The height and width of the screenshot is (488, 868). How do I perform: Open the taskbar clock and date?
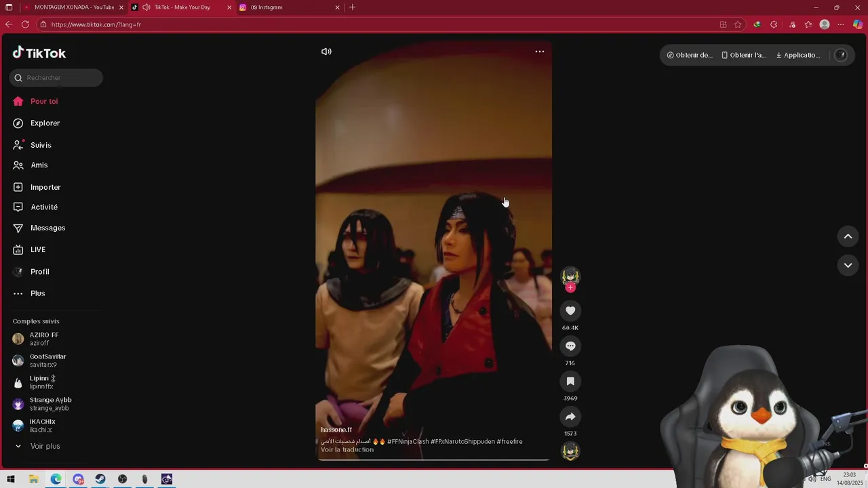(849, 479)
